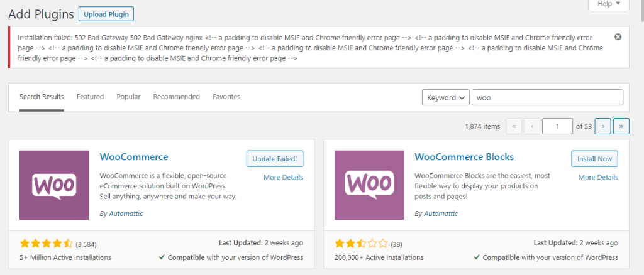
Task: Open the Favorites tab
Action: (x=226, y=97)
